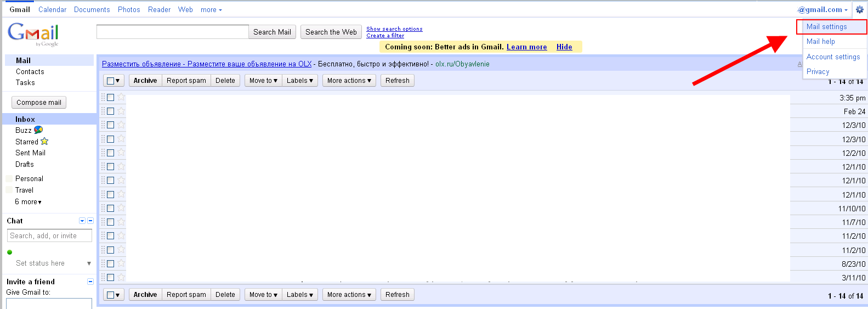
Task: Collapse the Chat panel minimize icon
Action: (90, 221)
